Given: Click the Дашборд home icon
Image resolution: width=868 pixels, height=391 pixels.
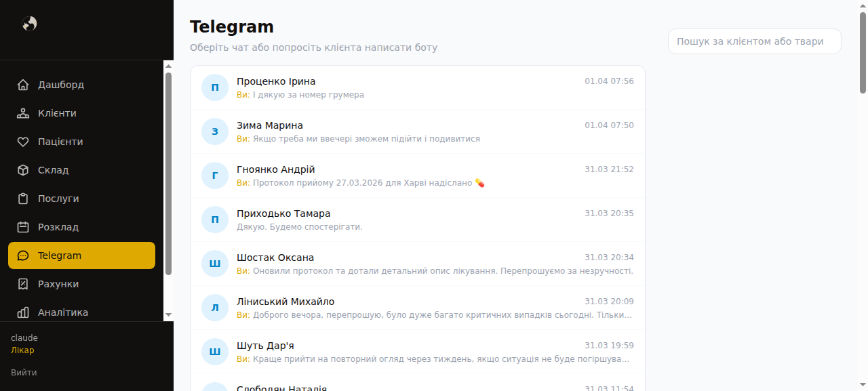Looking at the screenshot, I should click(23, 85).
